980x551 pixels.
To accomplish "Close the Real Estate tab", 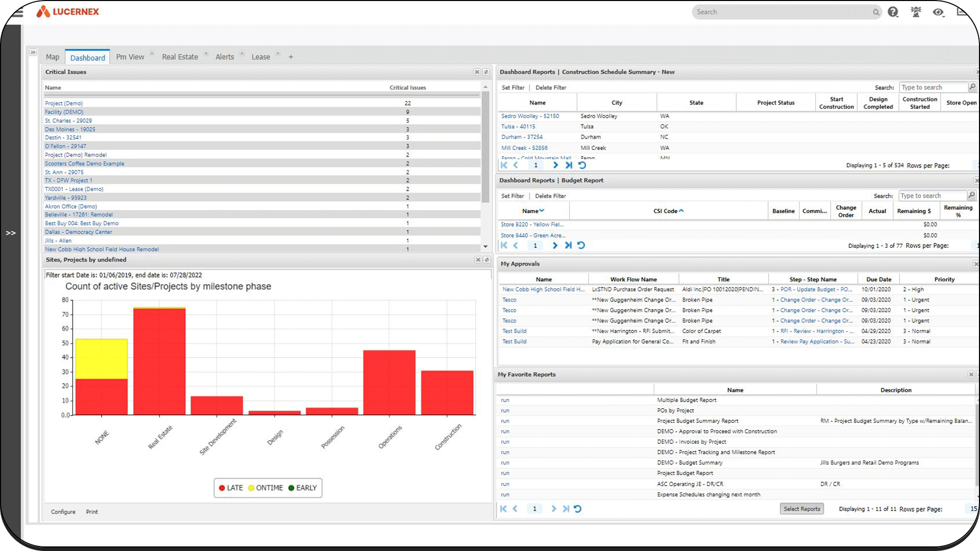I will click(x=206, y=53).
